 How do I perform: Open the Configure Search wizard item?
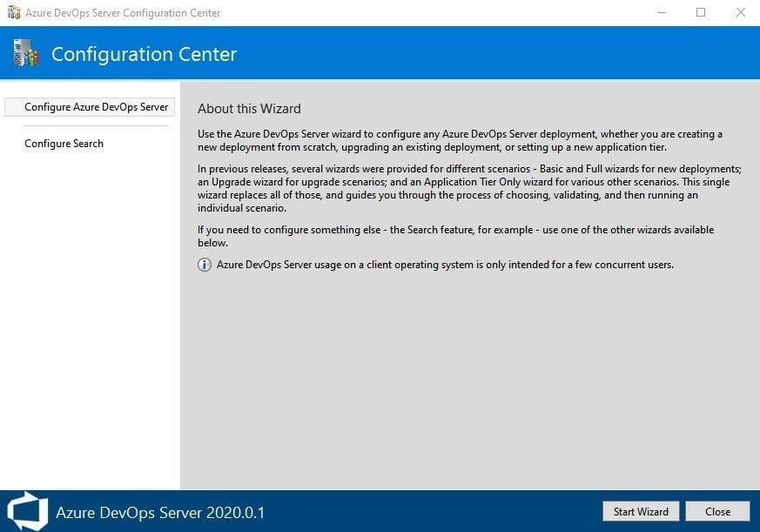pos(64,144)
